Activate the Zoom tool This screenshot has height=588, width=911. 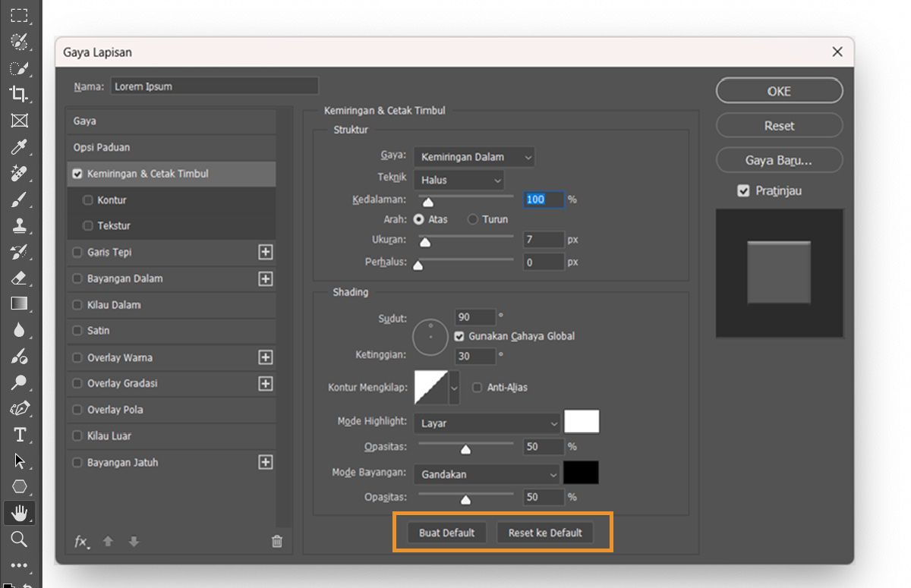click(19, 539)
